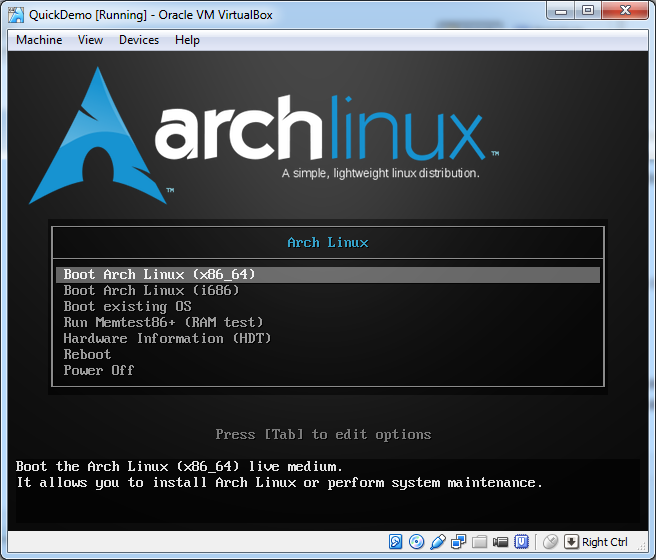Viewport: 656px width, 560px height.
Task: Click 'Press [Tab] to edit options' text
Action: 323,434
